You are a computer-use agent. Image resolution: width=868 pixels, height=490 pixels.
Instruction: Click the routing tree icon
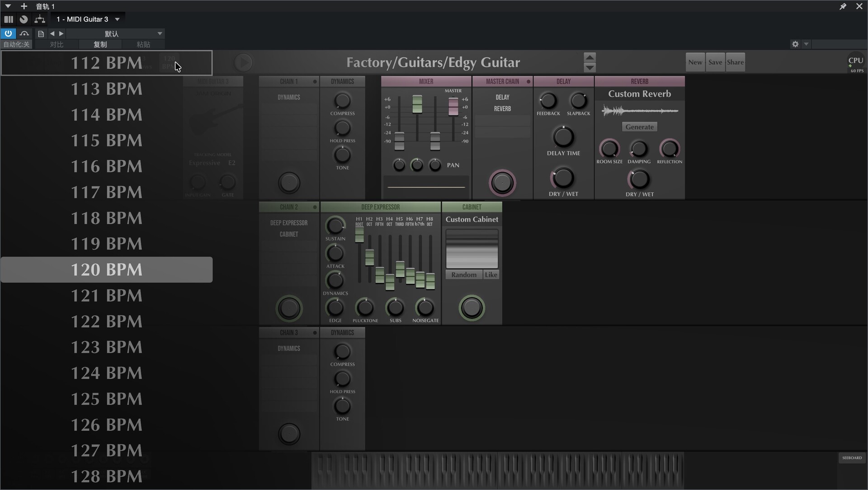click(40, 19)
